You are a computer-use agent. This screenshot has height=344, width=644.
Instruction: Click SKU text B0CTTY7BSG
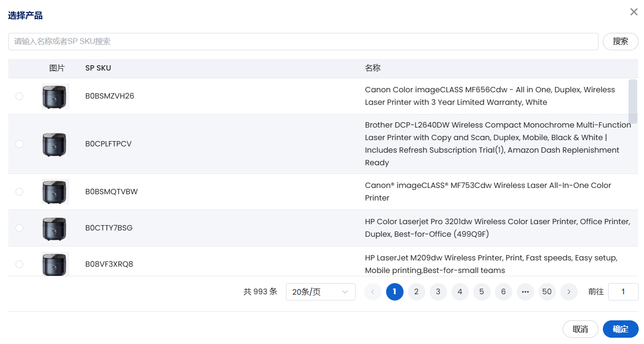point(109,228)
